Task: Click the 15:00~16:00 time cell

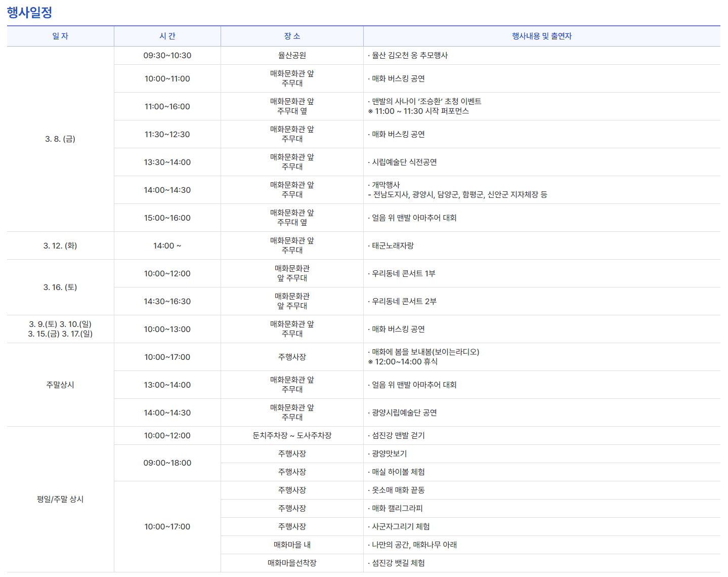Action: point(167,218)
